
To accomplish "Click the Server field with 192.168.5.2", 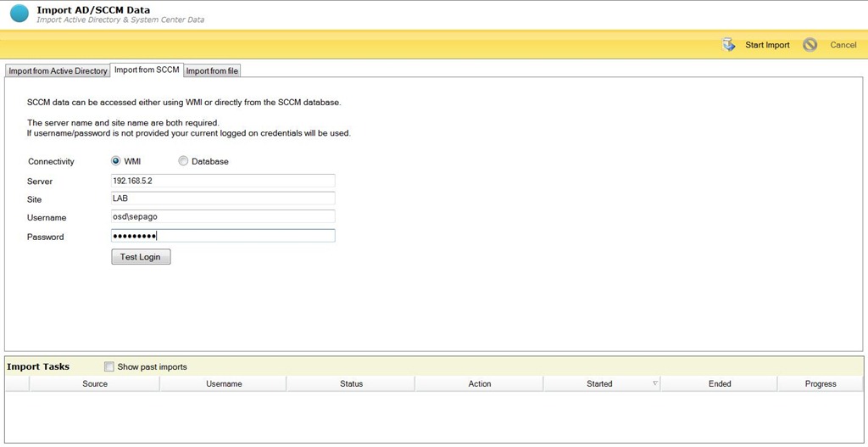I will [x=223, y=181].
